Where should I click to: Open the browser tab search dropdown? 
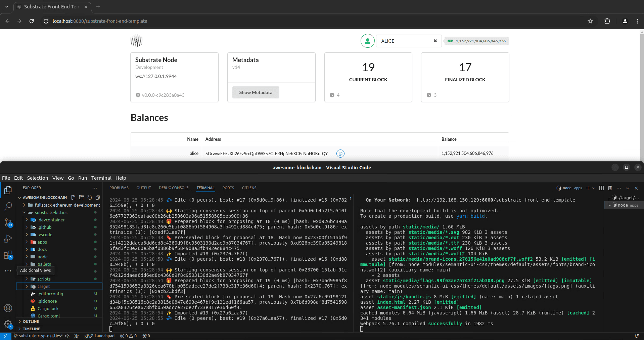click(7, 7)
